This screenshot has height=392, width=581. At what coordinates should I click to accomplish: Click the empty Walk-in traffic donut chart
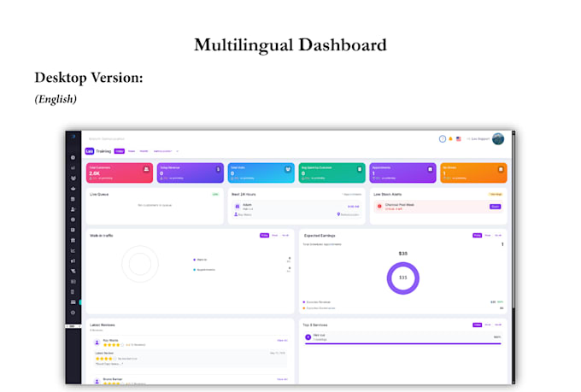pos(140,264)
